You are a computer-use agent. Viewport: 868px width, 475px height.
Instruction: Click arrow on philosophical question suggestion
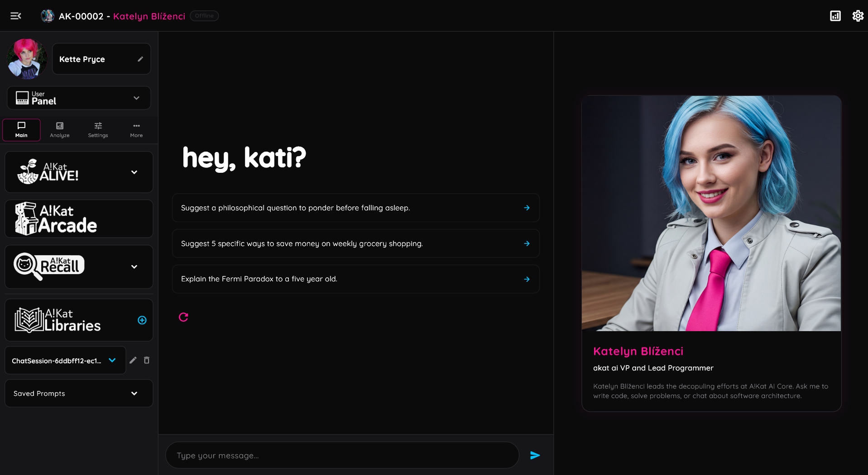coord(527,208)
